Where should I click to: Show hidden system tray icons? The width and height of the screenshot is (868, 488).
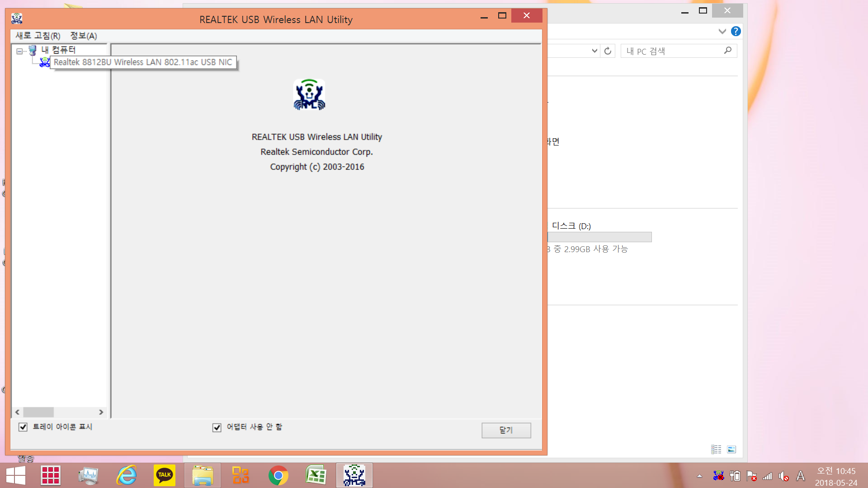(699, 476)
